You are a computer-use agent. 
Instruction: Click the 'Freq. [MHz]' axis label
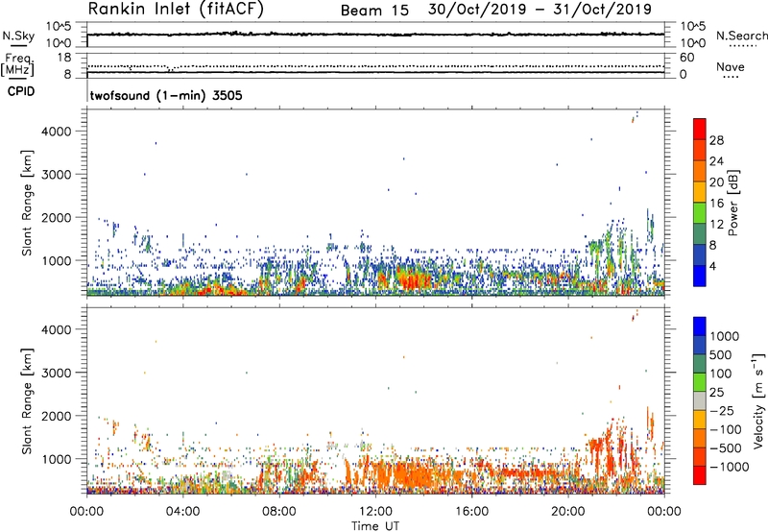(x=17, y=64)
